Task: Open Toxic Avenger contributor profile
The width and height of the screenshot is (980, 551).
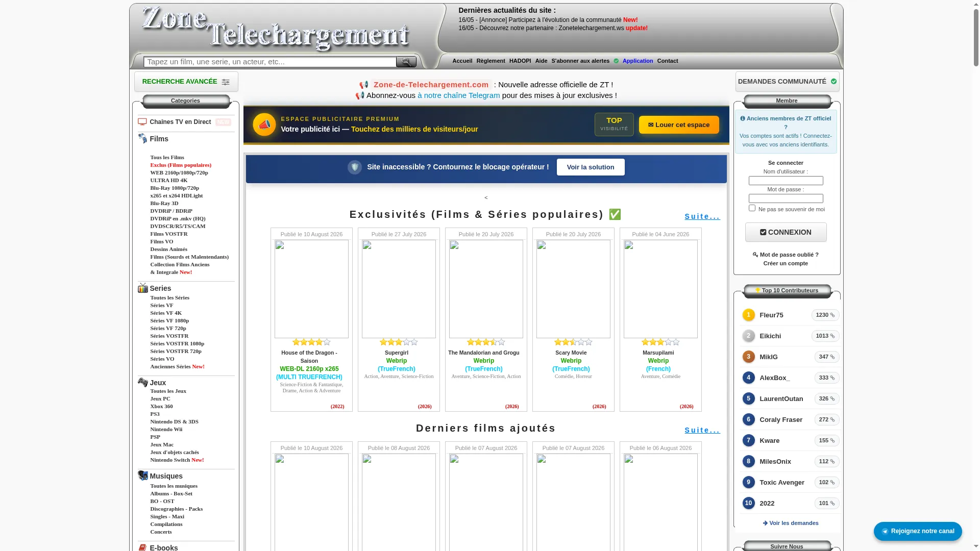Action: pyautogui.click(x=782, y=483)
